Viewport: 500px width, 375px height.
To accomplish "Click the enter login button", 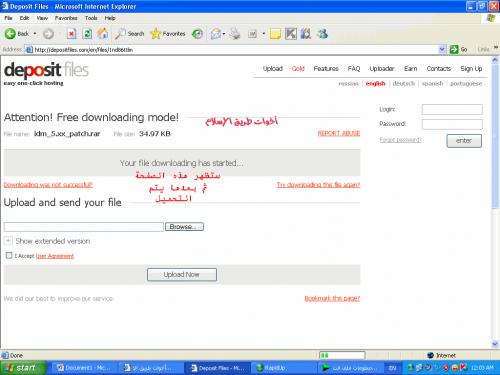I will pos(464,141).
